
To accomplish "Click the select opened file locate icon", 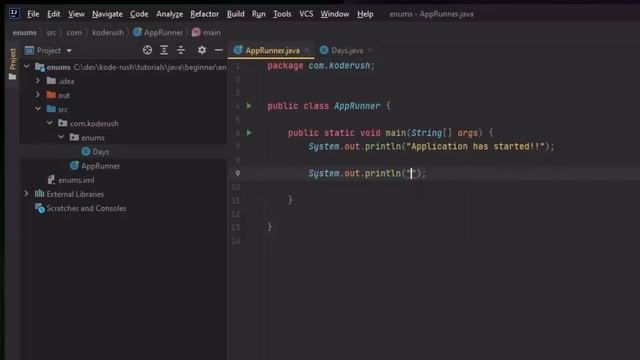I will pyautogui.click(x=147, y=50).
